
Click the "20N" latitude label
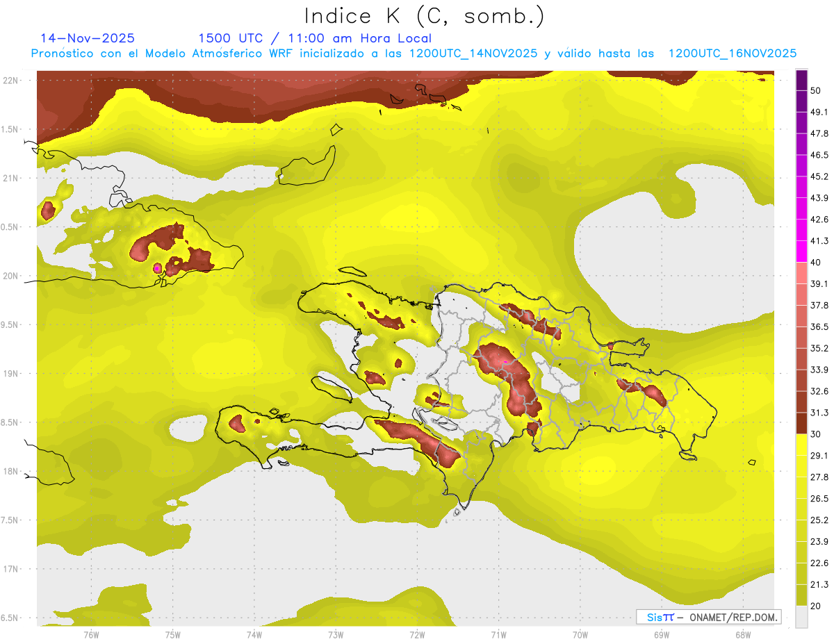point(10,276)
